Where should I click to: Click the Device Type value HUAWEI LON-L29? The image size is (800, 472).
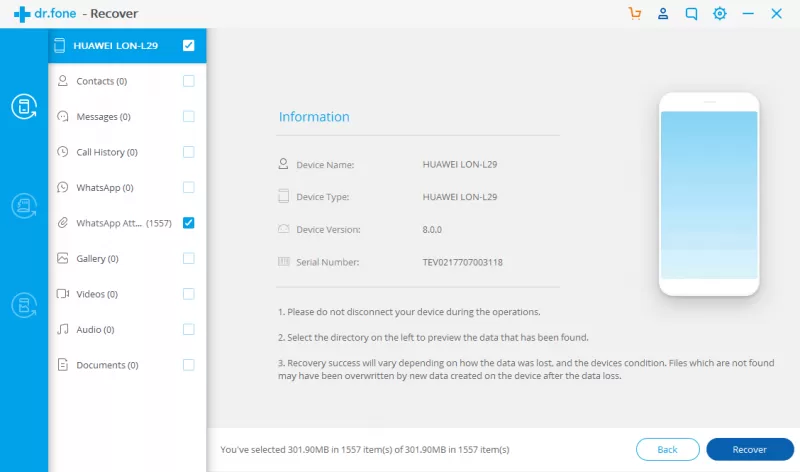[x=460, y=197]
